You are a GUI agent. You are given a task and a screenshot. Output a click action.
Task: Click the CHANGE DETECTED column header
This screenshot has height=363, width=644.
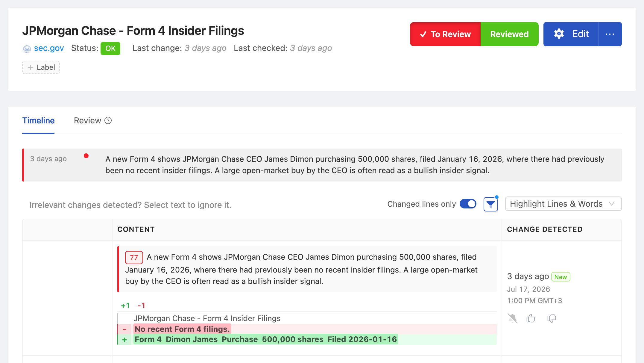pos(545,229)
